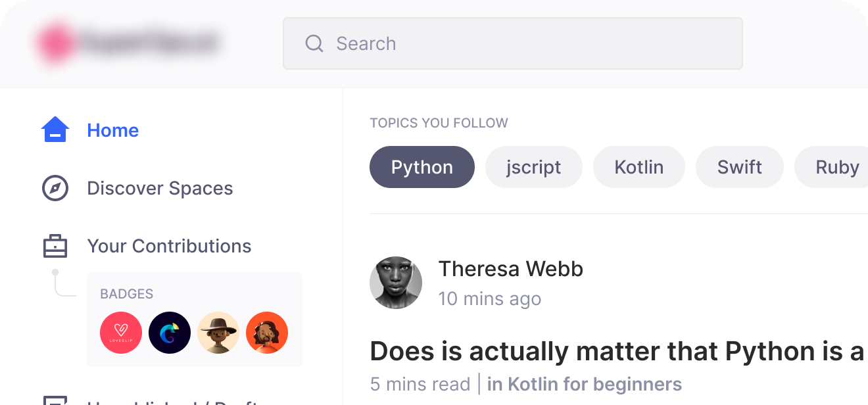This screenshot has height=405, width=868.
Task: Click the Your Contributions briefcase icon
Action: [55, 246]
